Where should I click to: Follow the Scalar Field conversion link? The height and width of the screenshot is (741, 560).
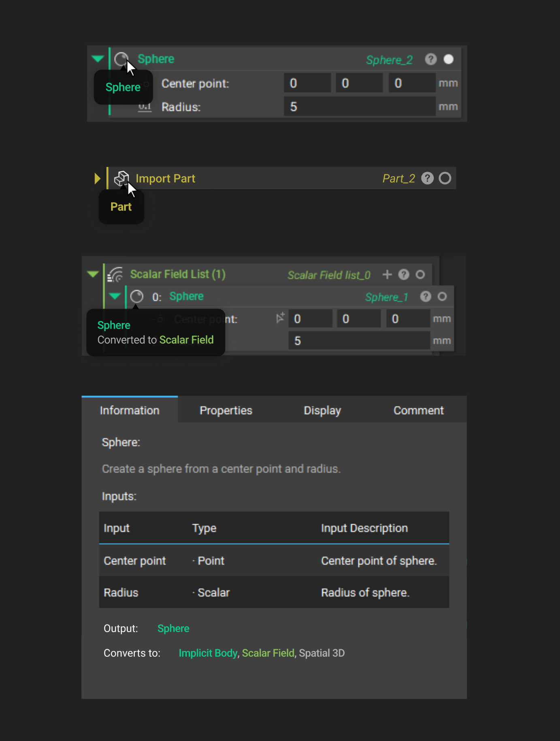[x=268, y=653]
